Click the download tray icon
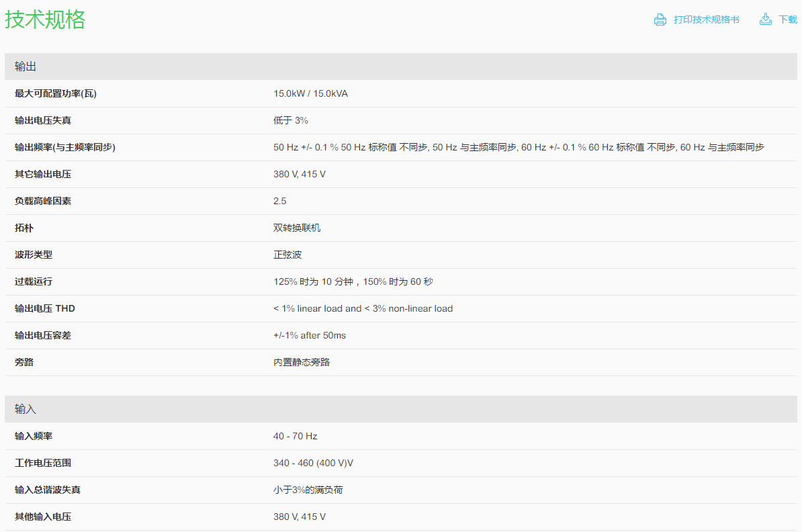802x532 pixels. click(765, 19)
